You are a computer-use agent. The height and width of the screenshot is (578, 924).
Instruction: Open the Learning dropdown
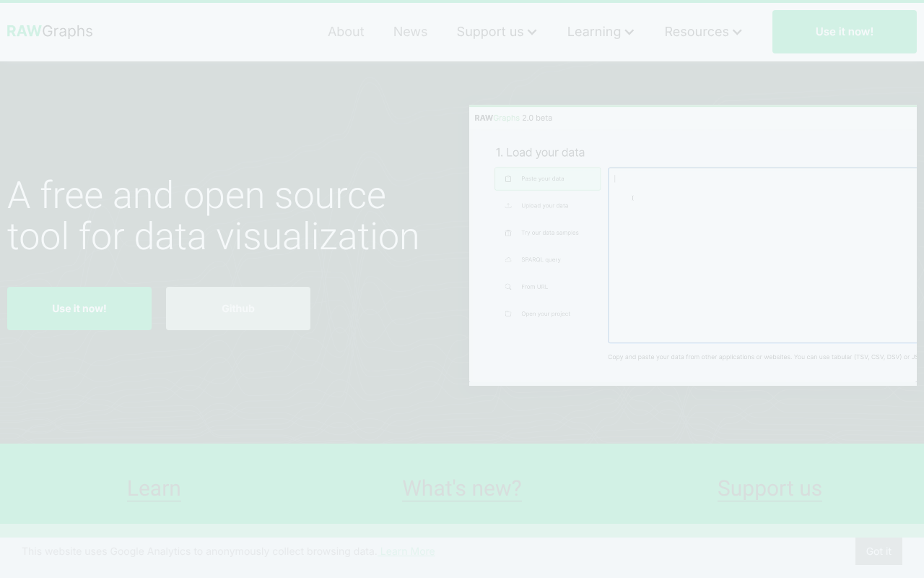[x=600, y=32]
